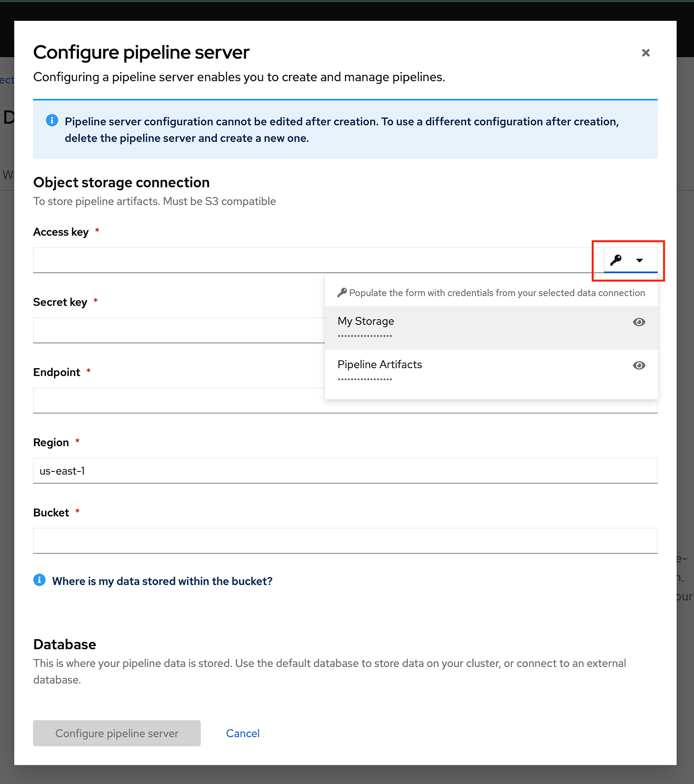Focus the Secret key input field
This screenshot has width=694, height=784.
pyautogui.click(x=179, y=330)
